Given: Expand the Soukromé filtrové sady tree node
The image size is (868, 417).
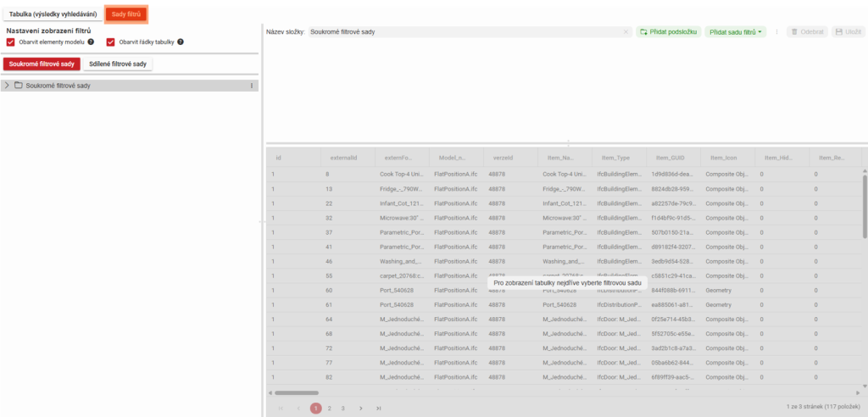Looking at the screenshot, I should coord(7,86).
